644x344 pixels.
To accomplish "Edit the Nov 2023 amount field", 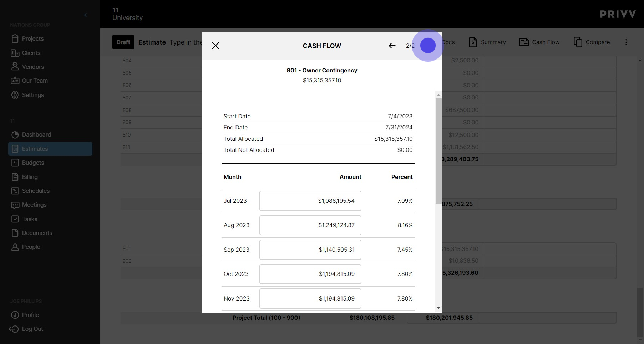I will pyautogui.click(x=310, y=298).
